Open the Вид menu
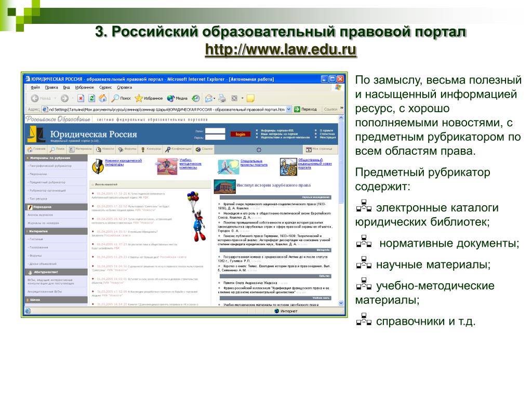Screen dimensions: 532x399 66,87
